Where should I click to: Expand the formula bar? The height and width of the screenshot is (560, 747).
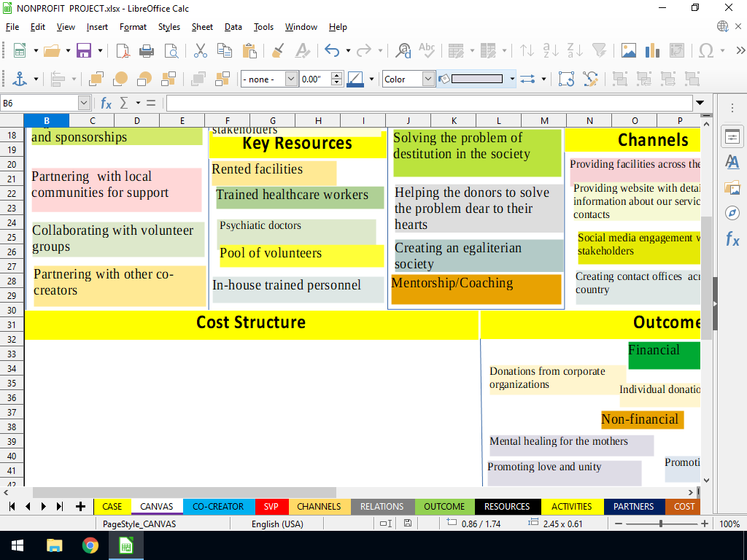(700, 103)
